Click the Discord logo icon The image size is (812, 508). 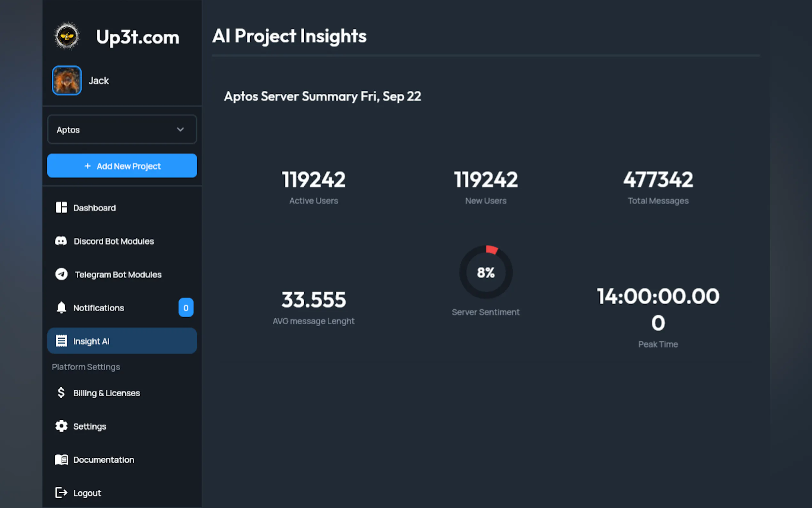point(61,241)
